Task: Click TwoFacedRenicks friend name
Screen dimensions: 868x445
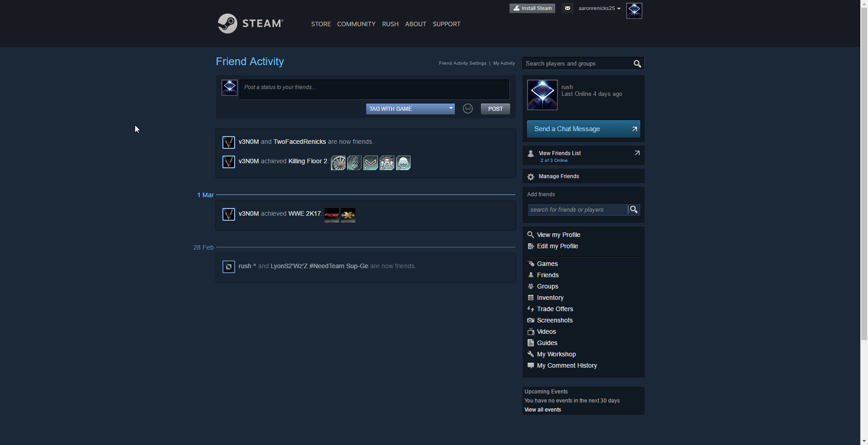Action: [x=300, y=142]
